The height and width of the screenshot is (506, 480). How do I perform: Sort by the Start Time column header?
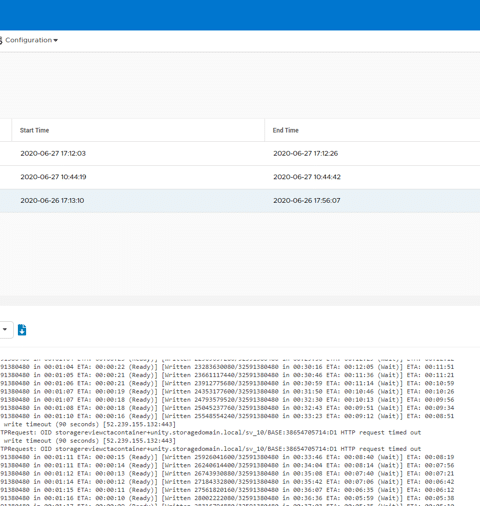[x=34, y=130]
